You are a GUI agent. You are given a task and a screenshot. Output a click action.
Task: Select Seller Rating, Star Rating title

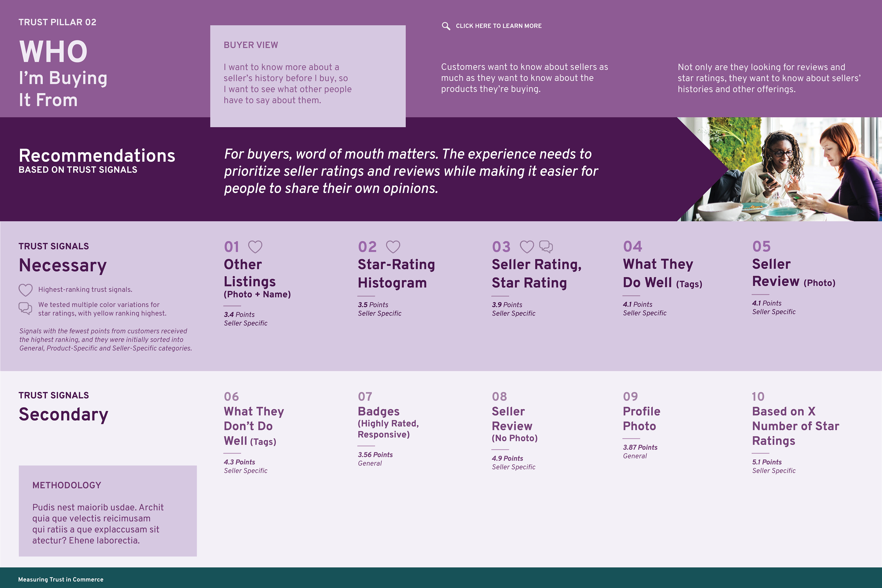pyautogui.click(x=537, y=273)
